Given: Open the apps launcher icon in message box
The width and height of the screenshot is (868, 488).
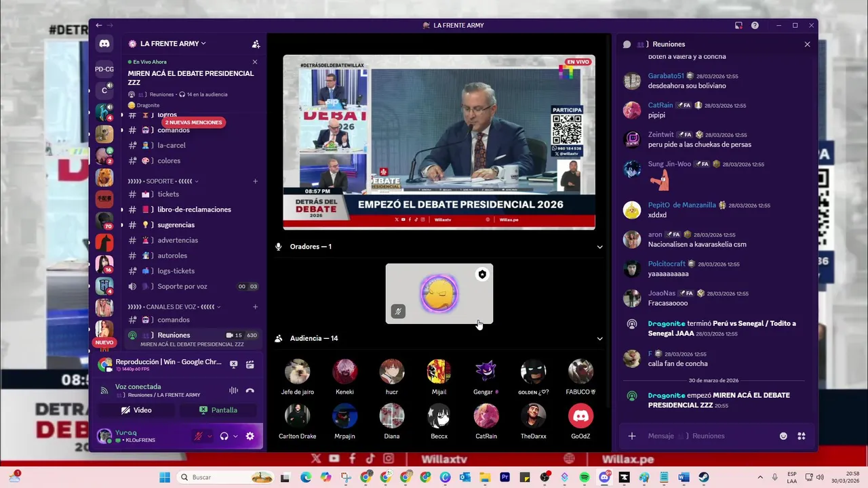Looking at the screenshot, I should [x=801, y=436].
